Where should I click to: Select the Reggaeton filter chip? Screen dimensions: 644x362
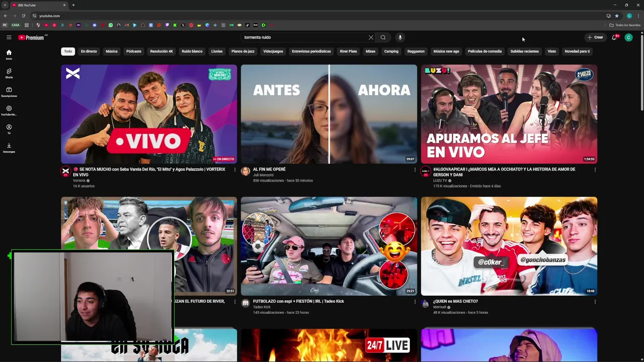416,51
